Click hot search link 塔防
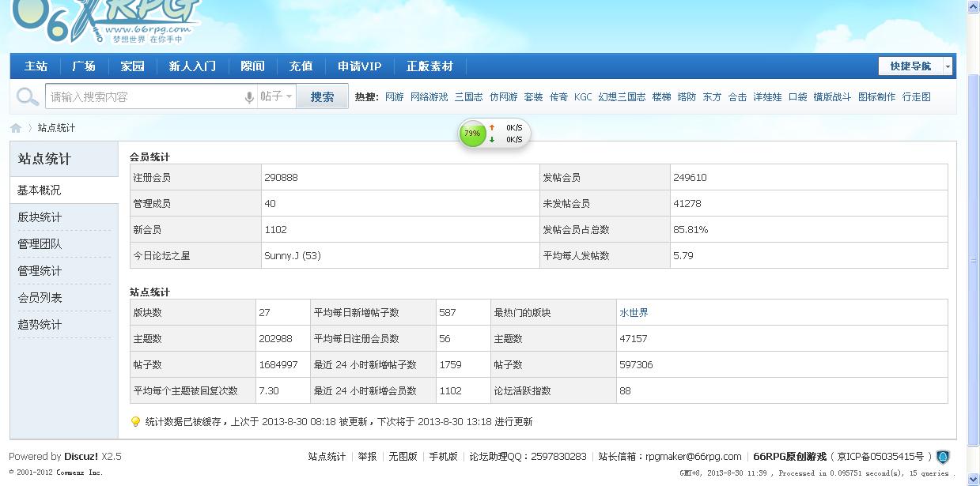The width and height of the screenshot is (980, 486). pyautogui.click(x=687, y=97)
